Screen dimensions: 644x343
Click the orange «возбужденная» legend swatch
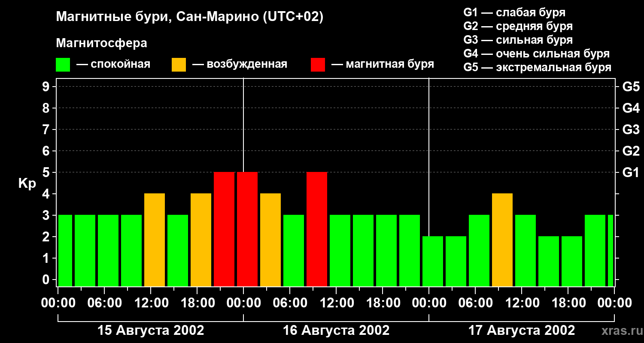click(179, 65)
